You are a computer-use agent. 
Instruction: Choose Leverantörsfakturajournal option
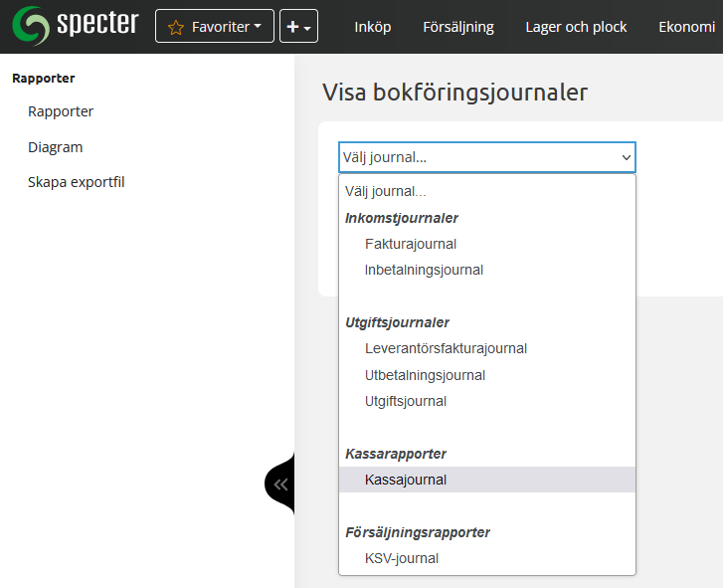pyautogui.click(x=446, y=348)
